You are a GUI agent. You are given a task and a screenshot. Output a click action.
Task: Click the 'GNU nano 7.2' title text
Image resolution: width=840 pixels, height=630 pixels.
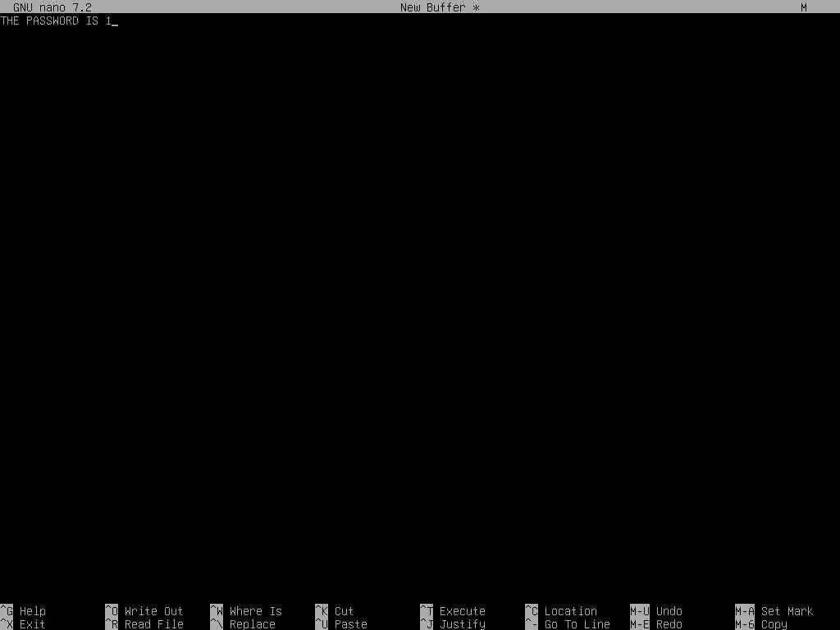click(52, 7)
